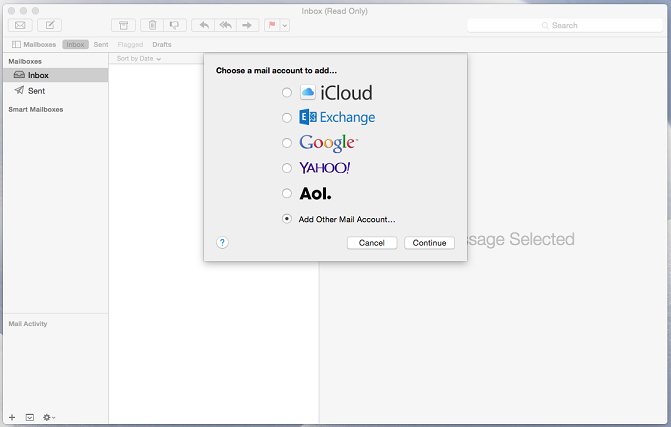Switch to Sent in favorites bar

point(101,45)
